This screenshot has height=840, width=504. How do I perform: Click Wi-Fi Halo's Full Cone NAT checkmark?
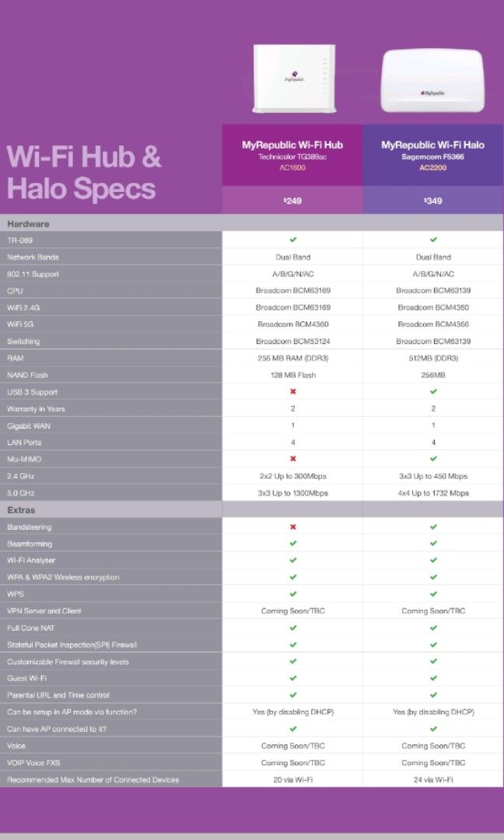tap(433, 628)
